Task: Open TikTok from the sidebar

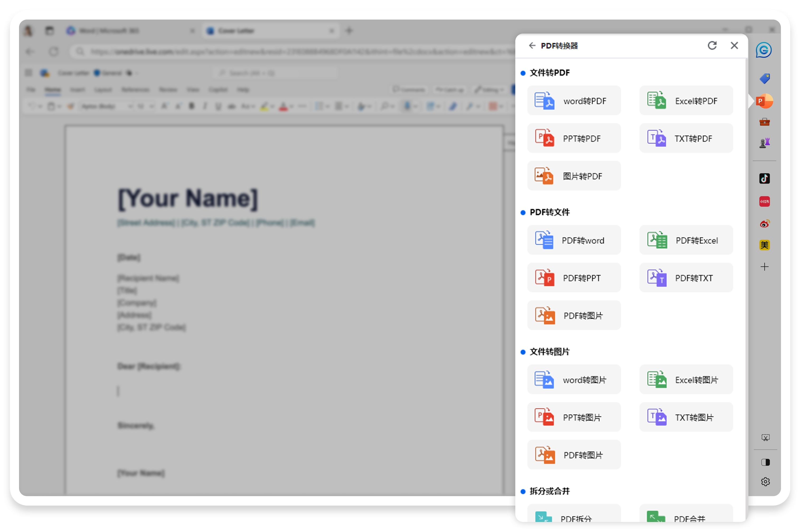Action: coord(764,178)
